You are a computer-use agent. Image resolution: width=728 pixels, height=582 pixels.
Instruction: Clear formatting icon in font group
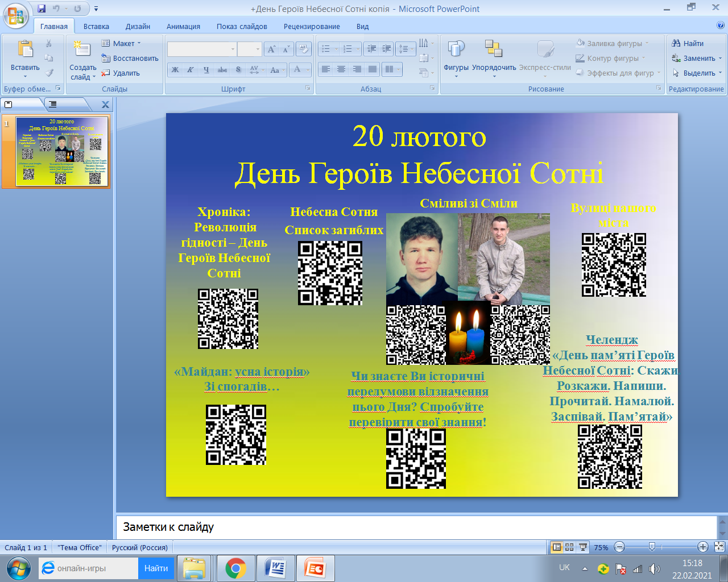pos(304,49)
